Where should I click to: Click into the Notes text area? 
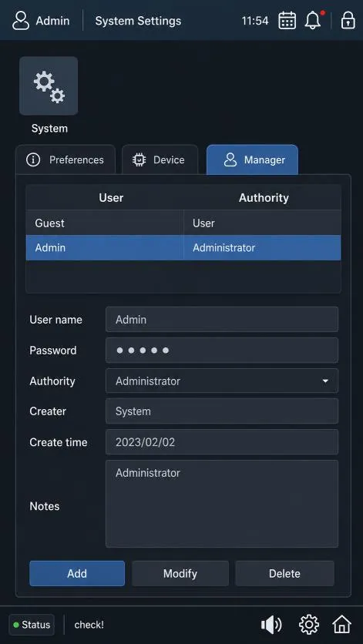(222, 504)
